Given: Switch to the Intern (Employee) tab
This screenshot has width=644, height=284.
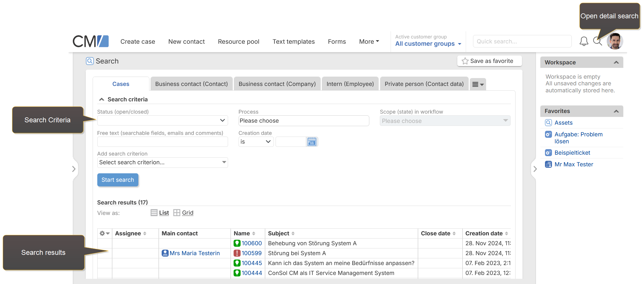Looking at the screenshot, I should (350, 84).
